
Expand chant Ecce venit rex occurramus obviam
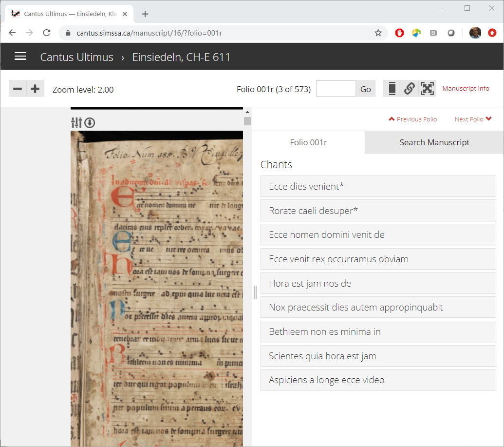tap(378, 259)
